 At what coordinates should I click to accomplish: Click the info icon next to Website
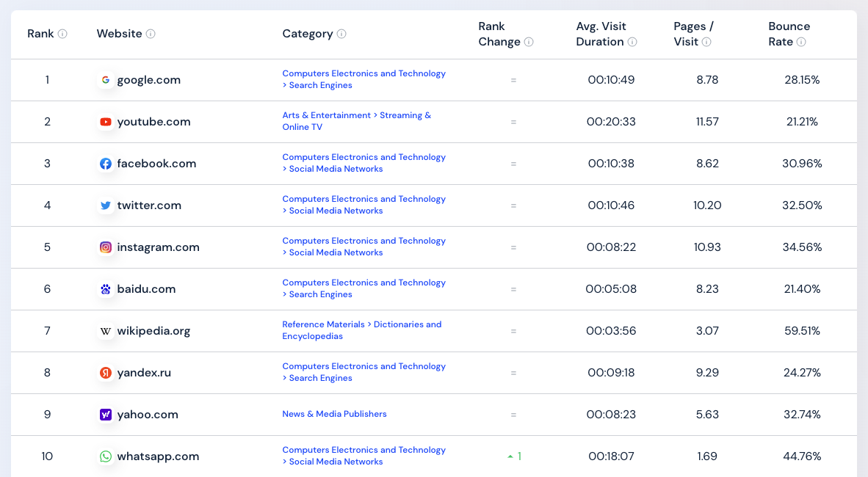click(151, 34)
